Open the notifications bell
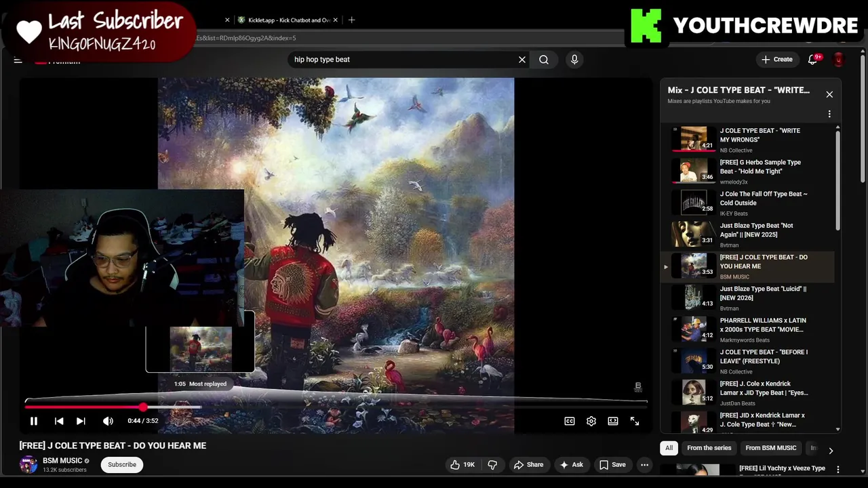 click(812, 60)
